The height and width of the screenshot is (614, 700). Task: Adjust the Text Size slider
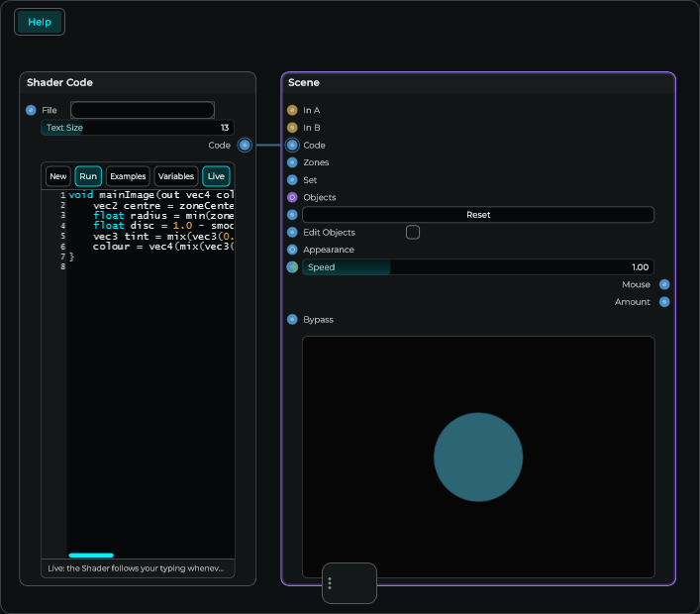coord(138,128)
